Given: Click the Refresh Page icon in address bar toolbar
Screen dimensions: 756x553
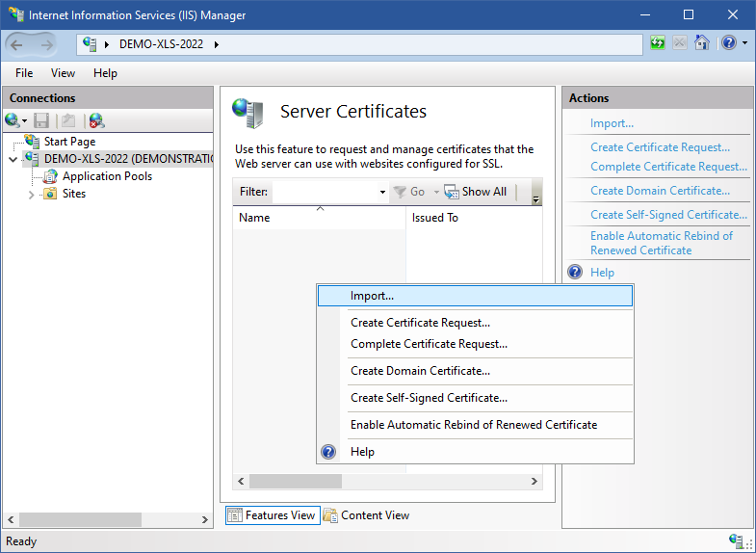Looking at the screenshot, I should click(658, 43).
